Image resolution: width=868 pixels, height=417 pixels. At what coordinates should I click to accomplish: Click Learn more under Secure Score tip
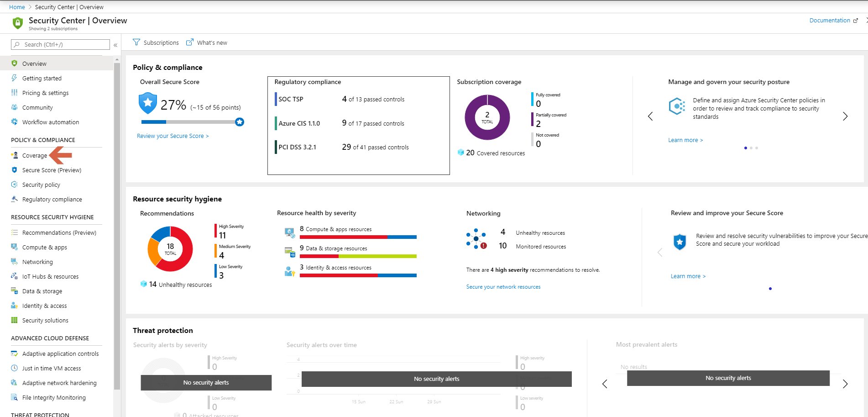[x=688, y=276]
